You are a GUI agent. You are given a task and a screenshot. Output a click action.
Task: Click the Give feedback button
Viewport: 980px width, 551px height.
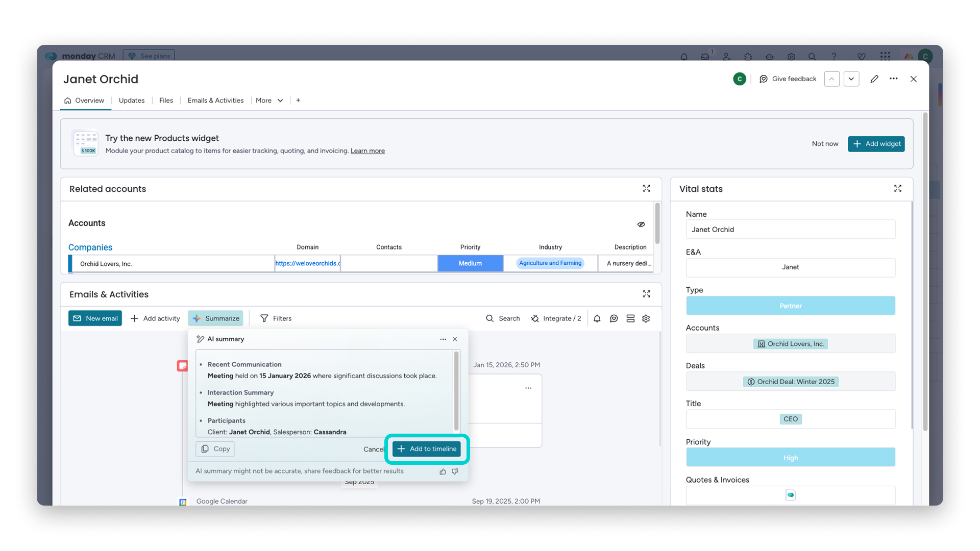coord(788,79)
